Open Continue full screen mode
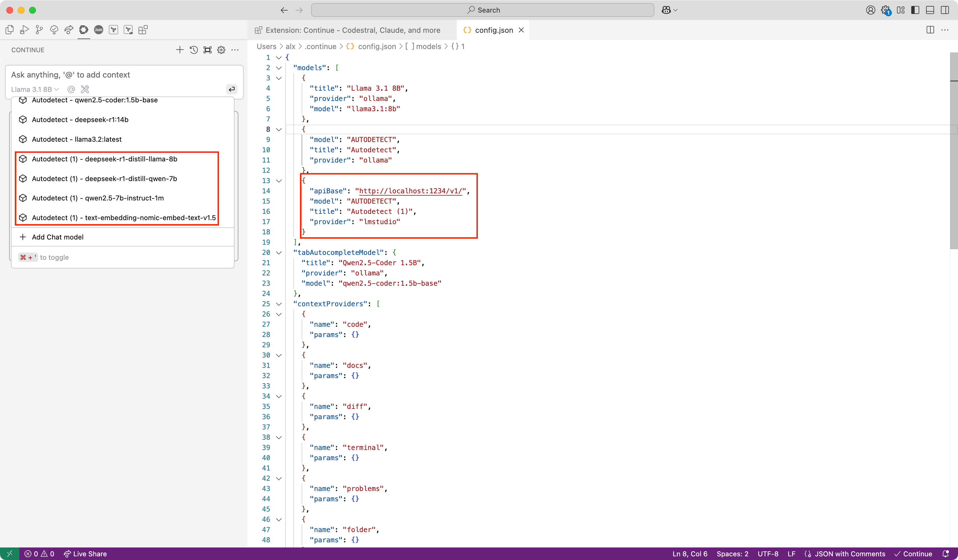 click(x=208, y=50)
